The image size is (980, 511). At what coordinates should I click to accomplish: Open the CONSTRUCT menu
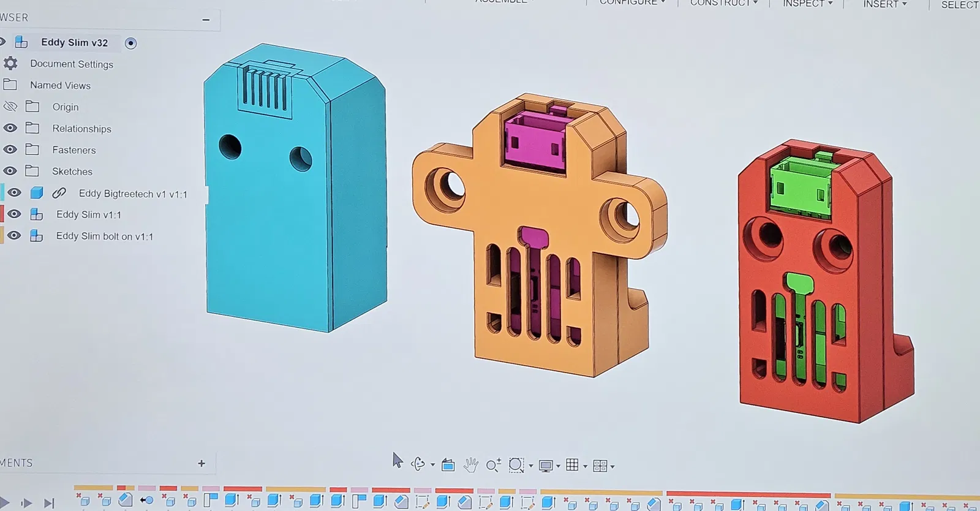click(x=724, y=3)
